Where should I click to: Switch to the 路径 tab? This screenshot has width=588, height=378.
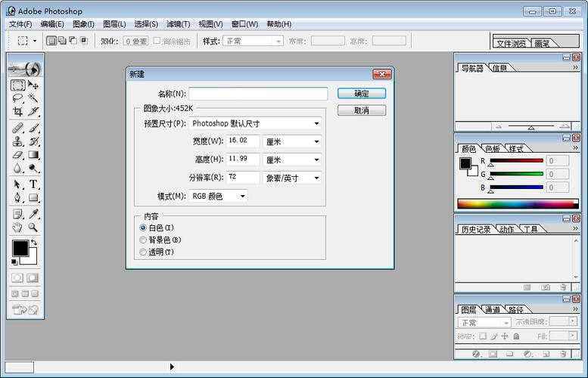(516, 310)
